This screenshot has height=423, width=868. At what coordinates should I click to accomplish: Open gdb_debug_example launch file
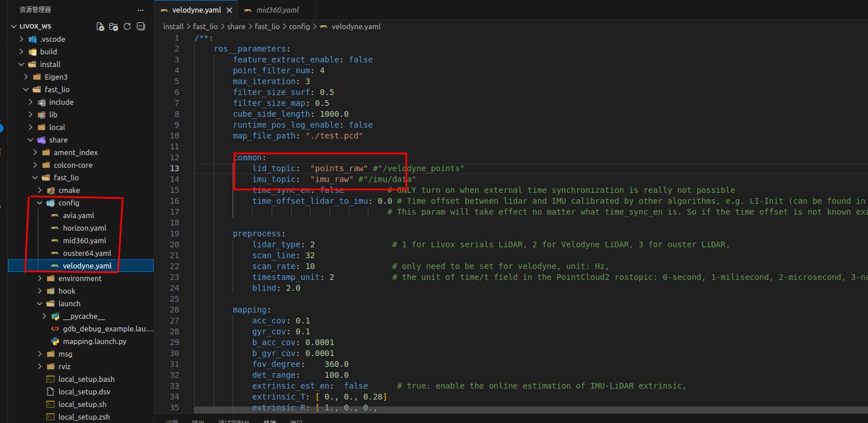coord(108,329)
